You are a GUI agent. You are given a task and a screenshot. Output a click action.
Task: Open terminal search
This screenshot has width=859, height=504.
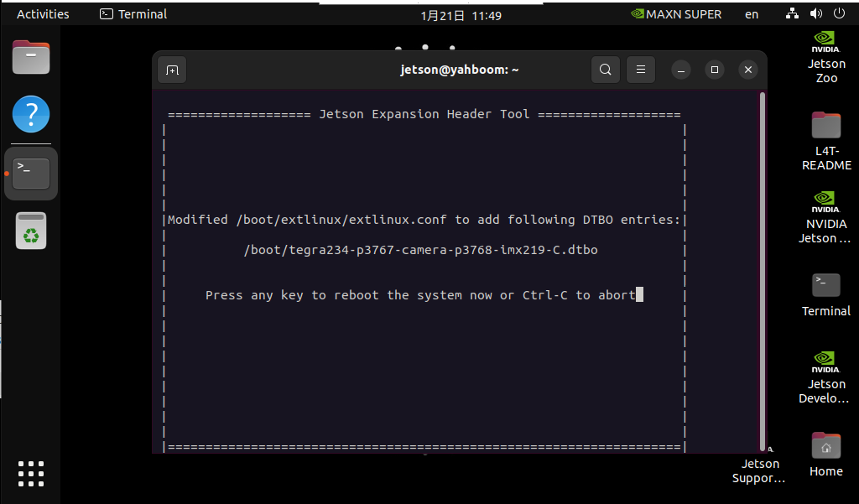pyautogui.click(x=606, y=70)
